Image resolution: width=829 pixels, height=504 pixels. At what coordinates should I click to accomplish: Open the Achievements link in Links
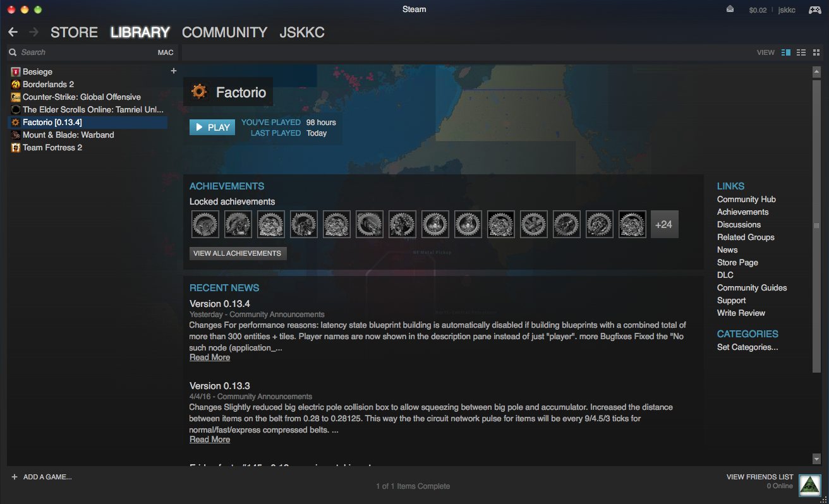tap(742, 212)
